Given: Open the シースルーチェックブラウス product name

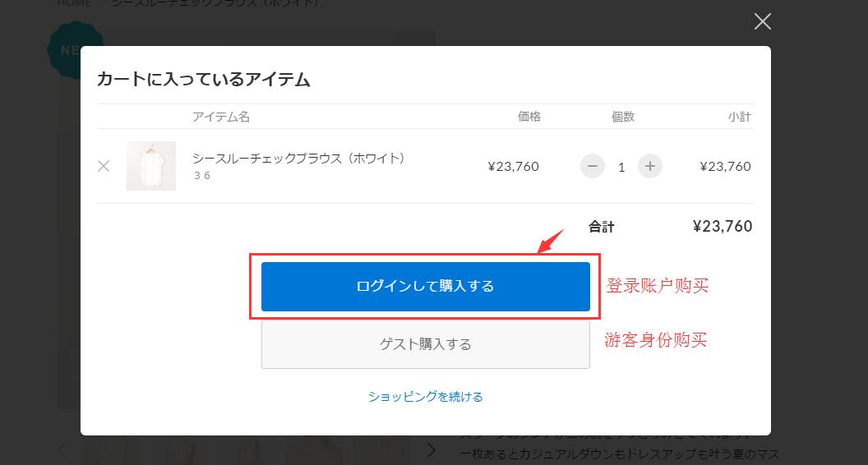Looking at the screenshot, I should (298, 158).
